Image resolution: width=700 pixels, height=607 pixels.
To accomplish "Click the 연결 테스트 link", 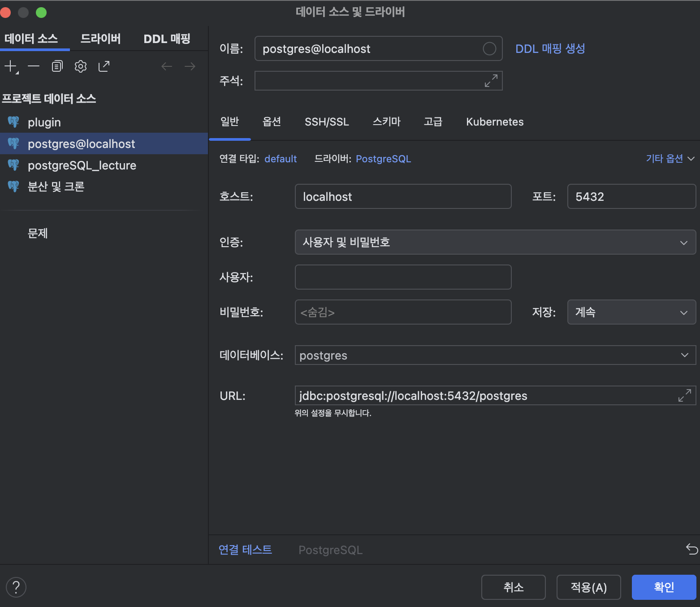I will pos(245,550).
